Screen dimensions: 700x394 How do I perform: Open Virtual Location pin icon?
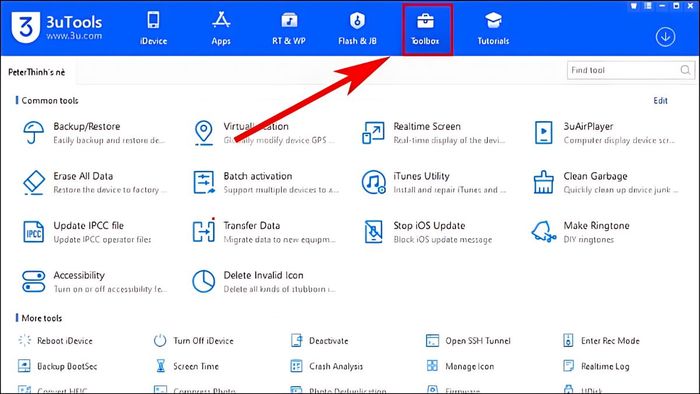[204, 133]
